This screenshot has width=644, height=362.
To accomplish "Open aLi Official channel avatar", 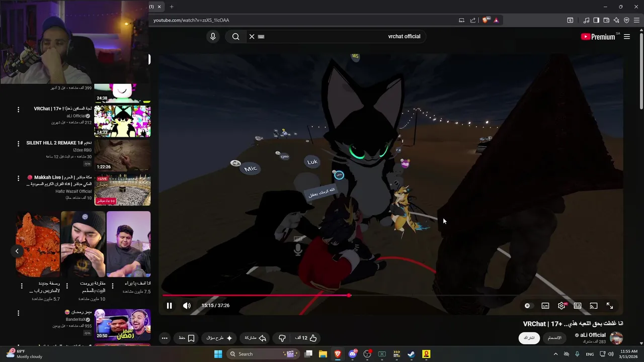I will [616, 338].
